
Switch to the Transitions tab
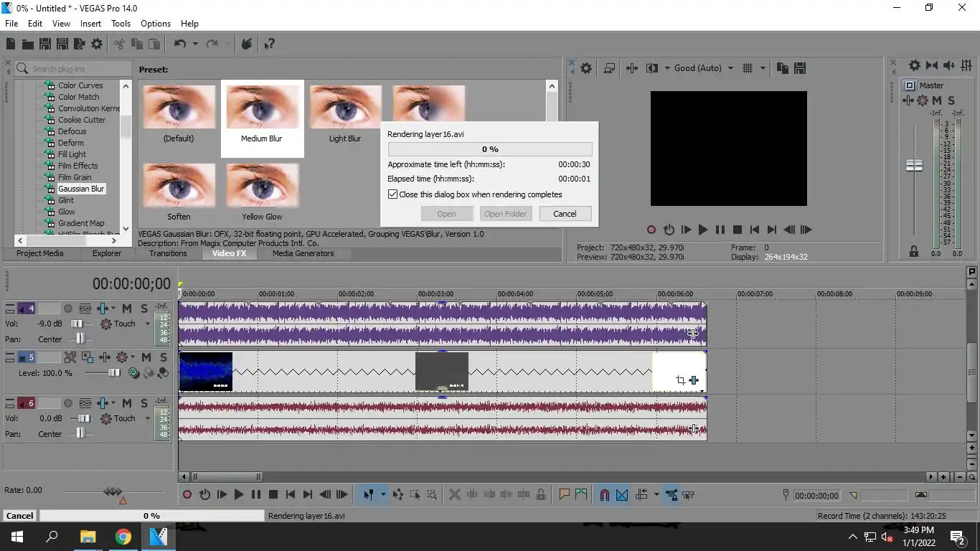tap(168, 253)
